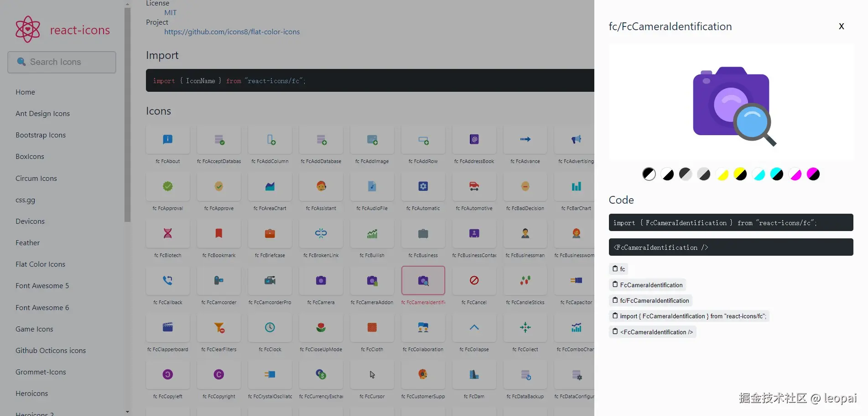Pick the FcClapperboard icon

click(x=168, y=328)
